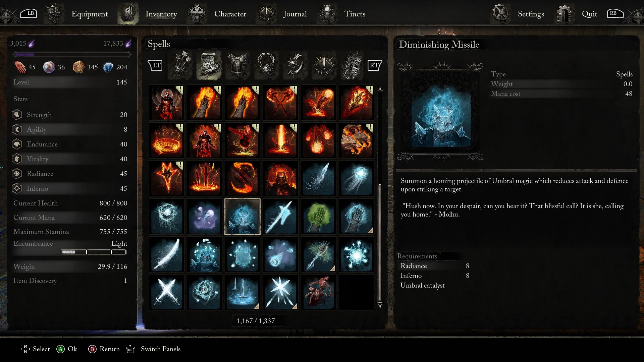
Task: Open the ring category icon
Action: (295, 65)
